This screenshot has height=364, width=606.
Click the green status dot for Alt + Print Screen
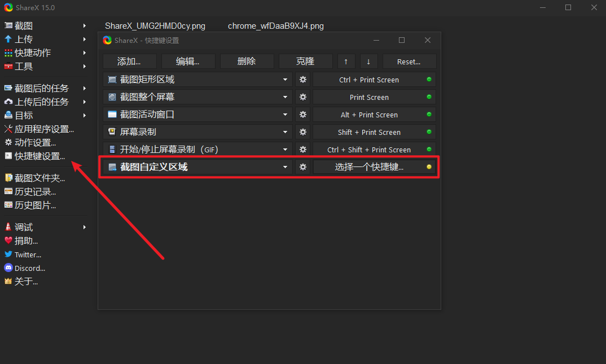pyautogui.click(x=429, y=115)
